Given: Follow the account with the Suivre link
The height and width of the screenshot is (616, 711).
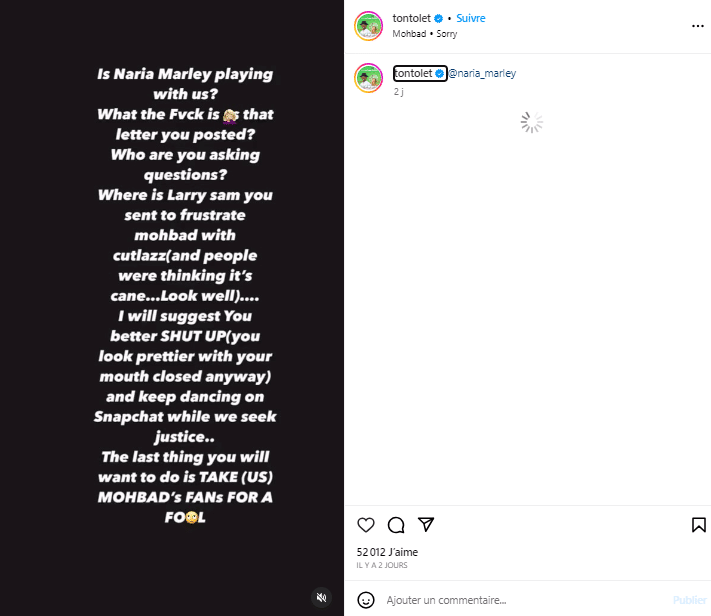Looking at the screenshot, I should pos(472,19).
